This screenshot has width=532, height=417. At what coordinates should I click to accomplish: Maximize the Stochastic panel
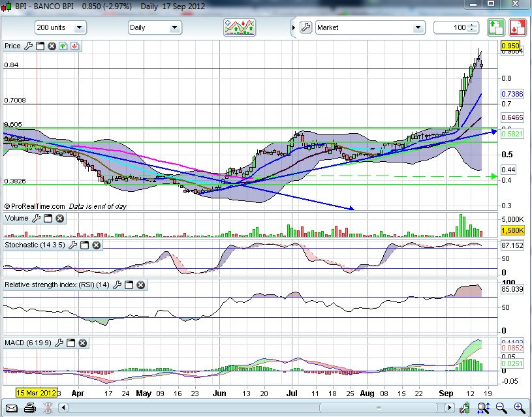[84, 245]
